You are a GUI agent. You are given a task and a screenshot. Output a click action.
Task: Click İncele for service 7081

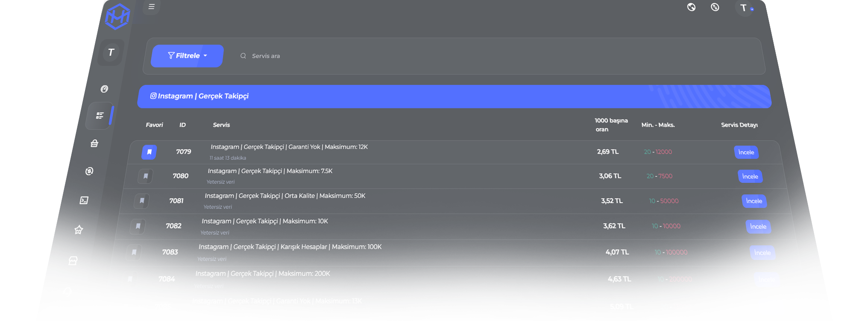click(x=754, y=201)
